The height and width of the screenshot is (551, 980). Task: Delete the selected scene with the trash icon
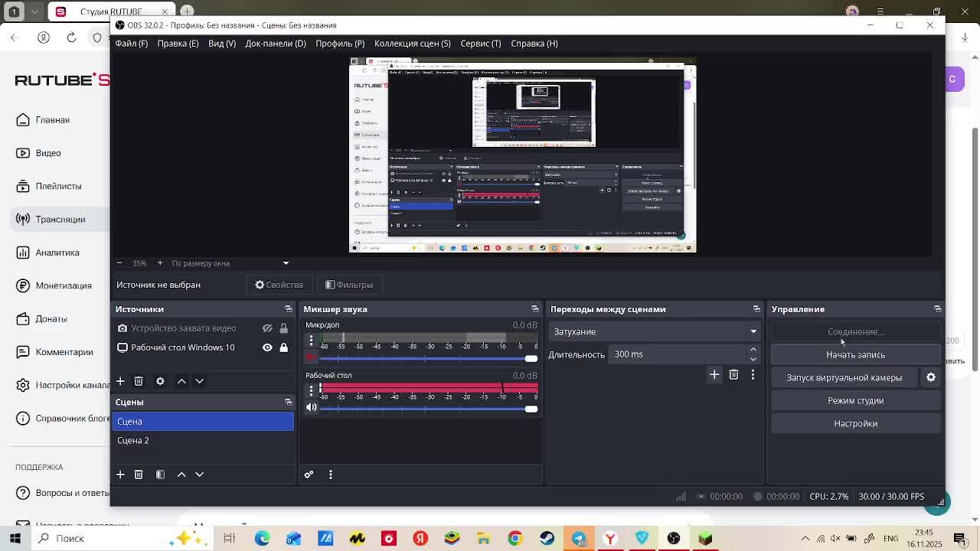[139, 474]
